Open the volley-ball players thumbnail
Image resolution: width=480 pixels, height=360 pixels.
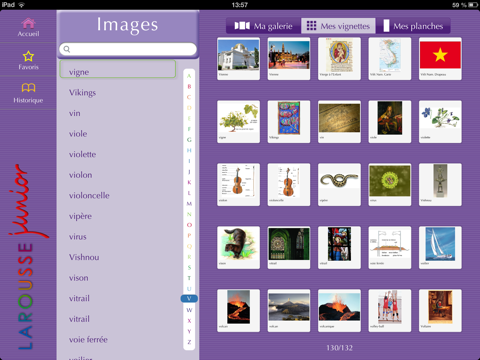390,311
